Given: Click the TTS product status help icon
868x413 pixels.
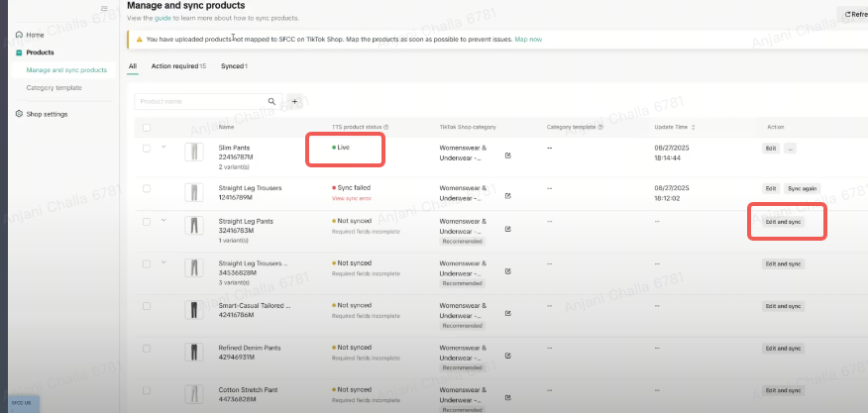Looking at the screenshot, I should point(385,127).
